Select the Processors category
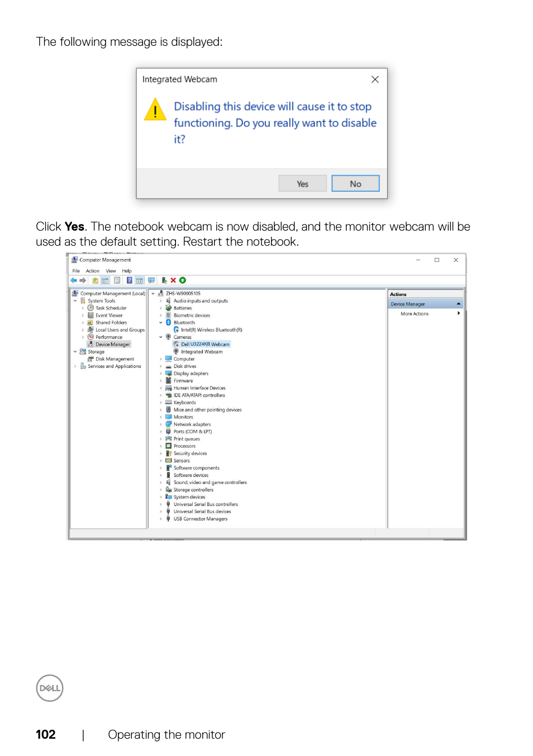 tap(184, 446)
